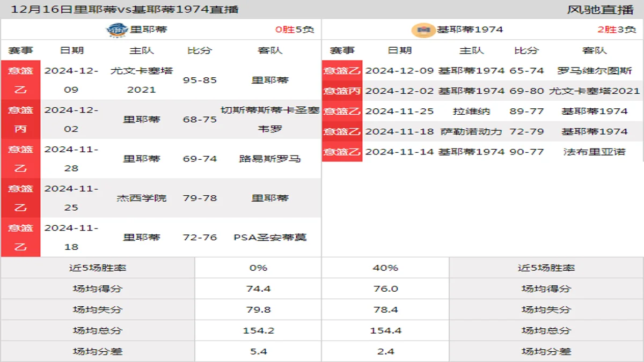Click left table 赛事 column header
The image size is (644, 362).
coord(20,50)
